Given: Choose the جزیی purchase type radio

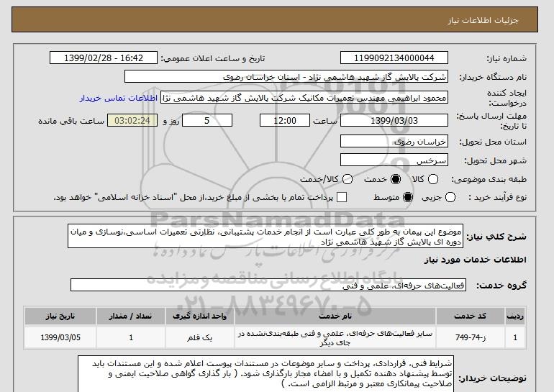Looking at the screenshot, I should coord(450,197).
